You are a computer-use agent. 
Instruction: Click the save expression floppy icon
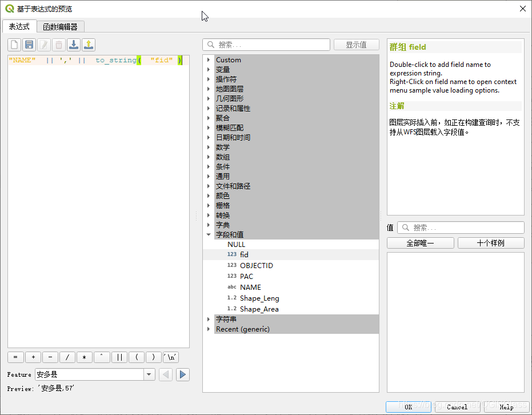(x=29, y=45)
